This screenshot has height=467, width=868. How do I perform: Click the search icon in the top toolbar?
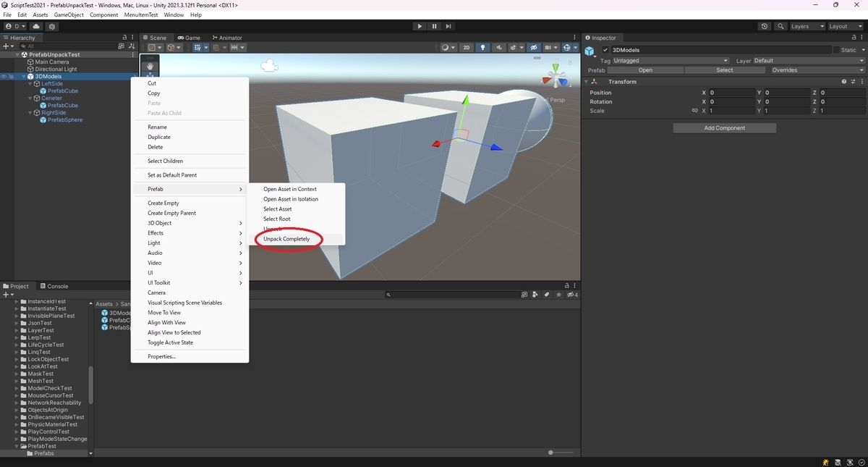click(x=780, y=26)
